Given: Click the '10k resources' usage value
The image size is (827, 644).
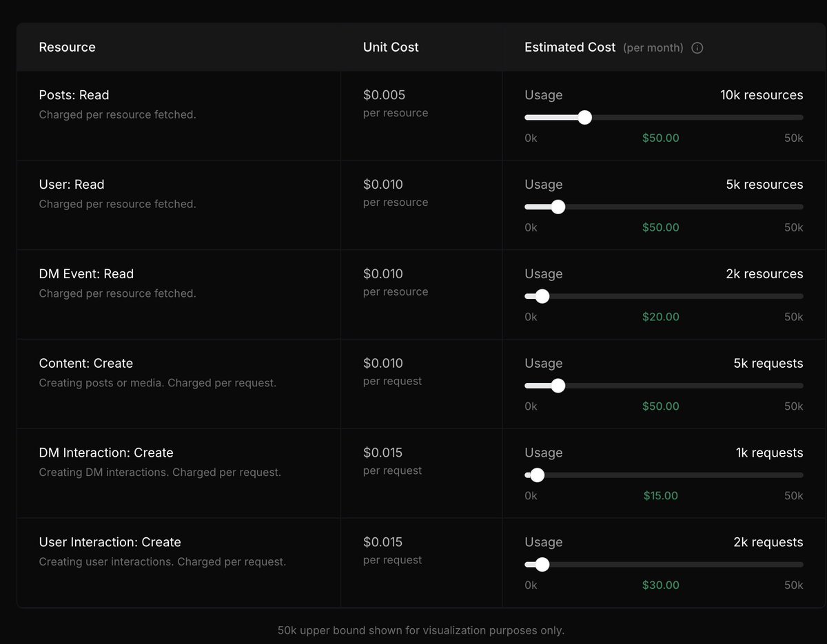Looking at the screenshot, I should pos(762,95).
